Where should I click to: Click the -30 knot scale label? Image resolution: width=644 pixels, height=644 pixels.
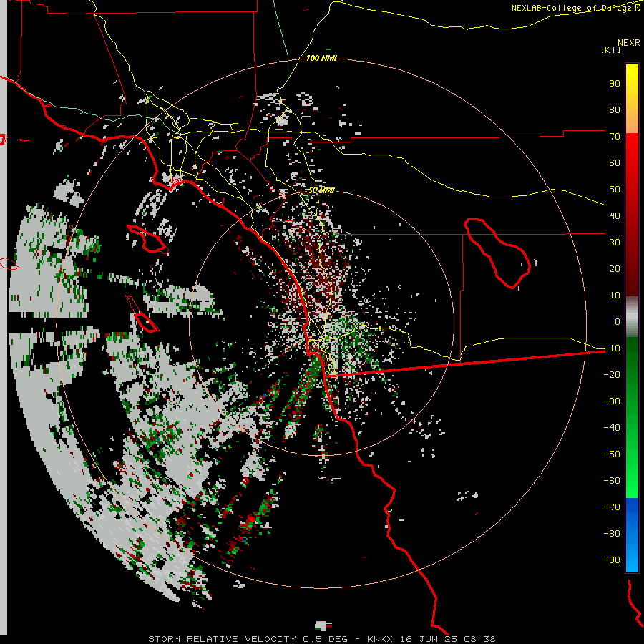[612, 401]
